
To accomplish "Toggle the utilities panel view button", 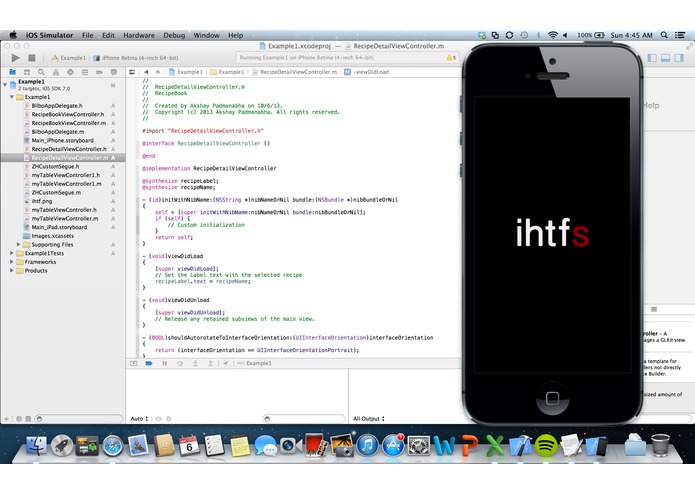I will tap(679, 58).
